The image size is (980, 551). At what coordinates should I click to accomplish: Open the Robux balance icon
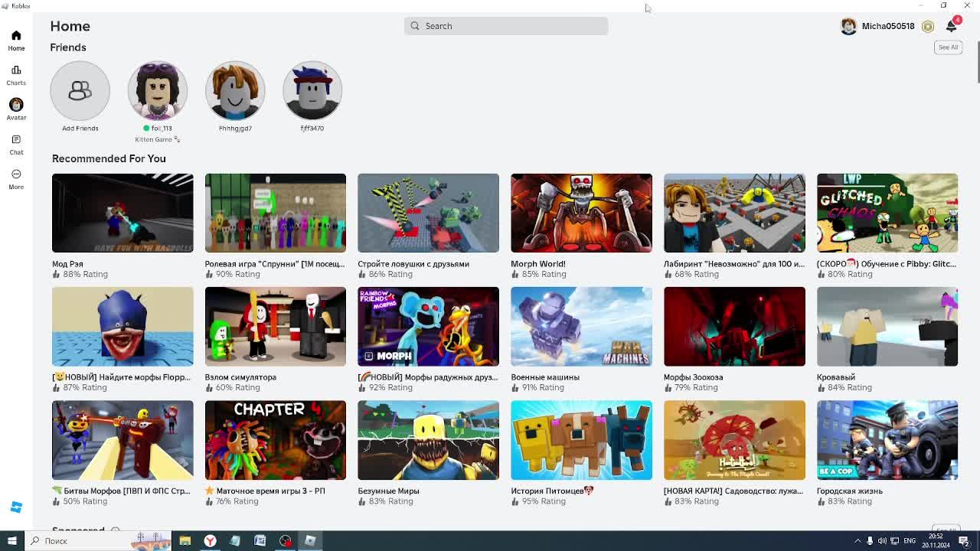tap(928, 26)
